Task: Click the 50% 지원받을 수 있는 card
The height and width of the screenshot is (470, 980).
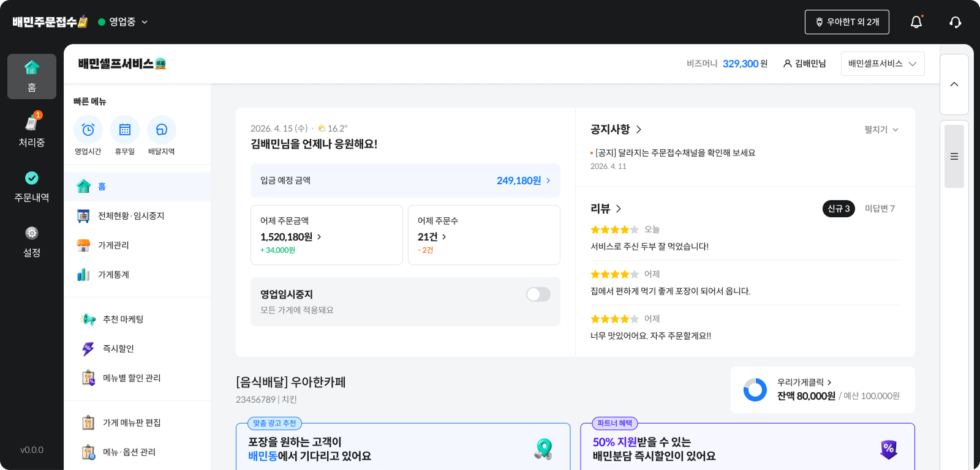Action: pos(747,447)
